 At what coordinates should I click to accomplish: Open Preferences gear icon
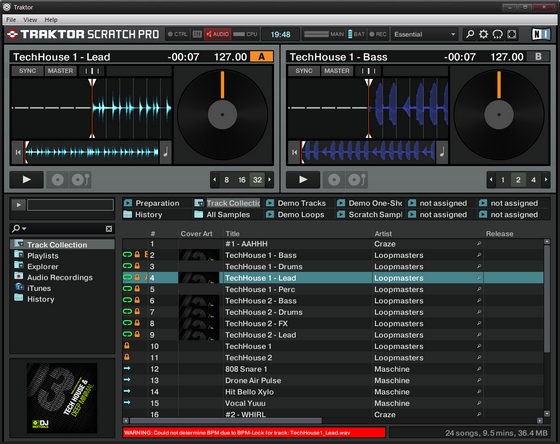click(484, 34)
